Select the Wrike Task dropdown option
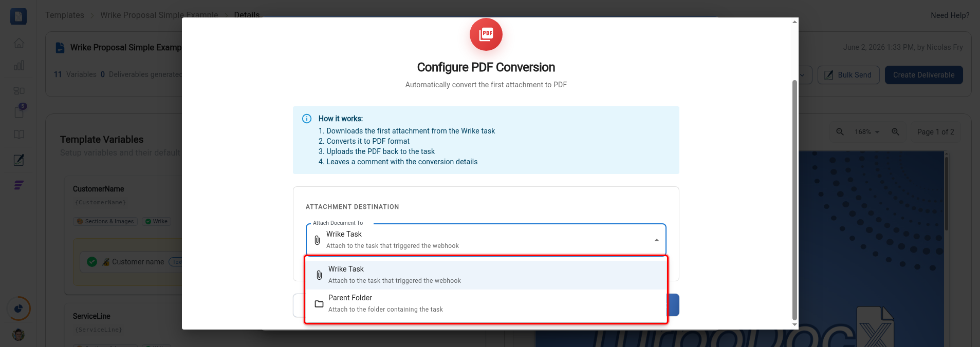The width and height of the screenshot is (980, 347). (x=486, y=275)
